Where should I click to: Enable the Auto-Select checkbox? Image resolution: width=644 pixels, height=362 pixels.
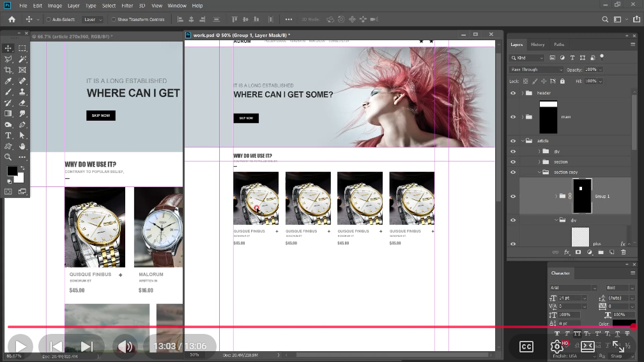pos(49,19)
